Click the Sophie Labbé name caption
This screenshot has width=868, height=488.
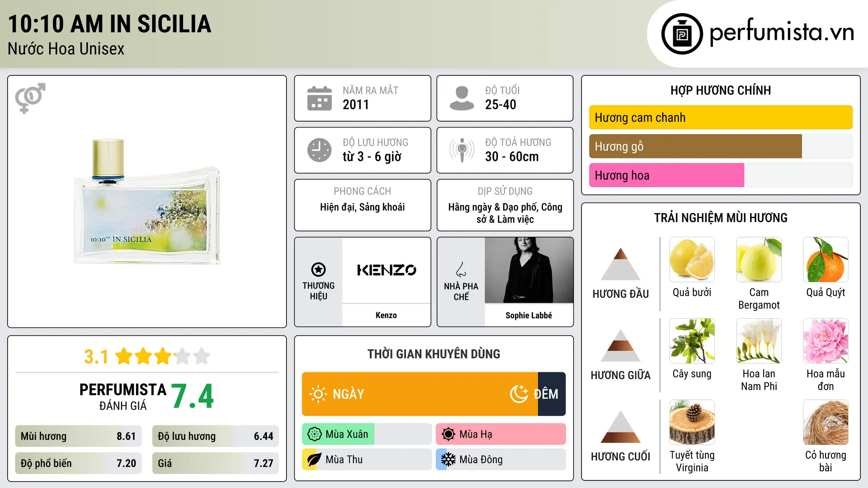pos(529,315)
